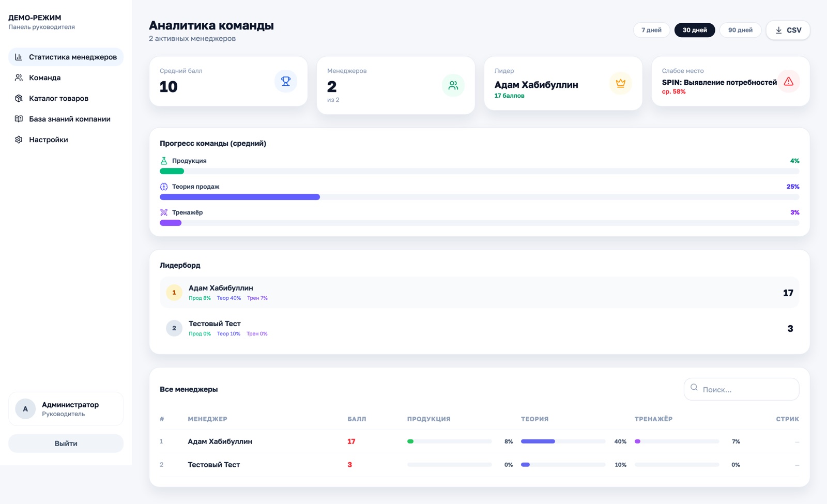Viewport: 827px width, 504px height.
Task: Focus the Поиск search field
Action: [747, 390]
